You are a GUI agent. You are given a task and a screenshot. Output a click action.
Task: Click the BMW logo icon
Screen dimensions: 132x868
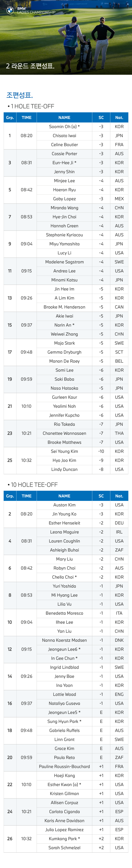10,10
